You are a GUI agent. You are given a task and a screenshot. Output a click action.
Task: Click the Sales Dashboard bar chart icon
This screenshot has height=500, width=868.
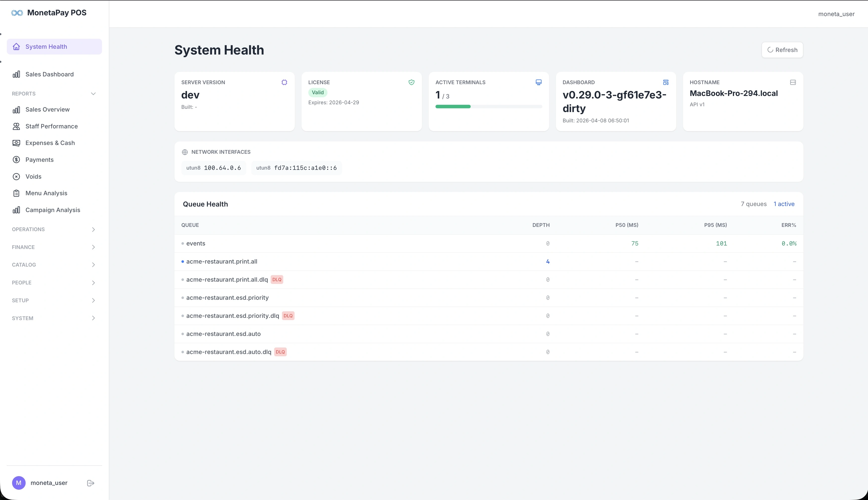point(16,74)
